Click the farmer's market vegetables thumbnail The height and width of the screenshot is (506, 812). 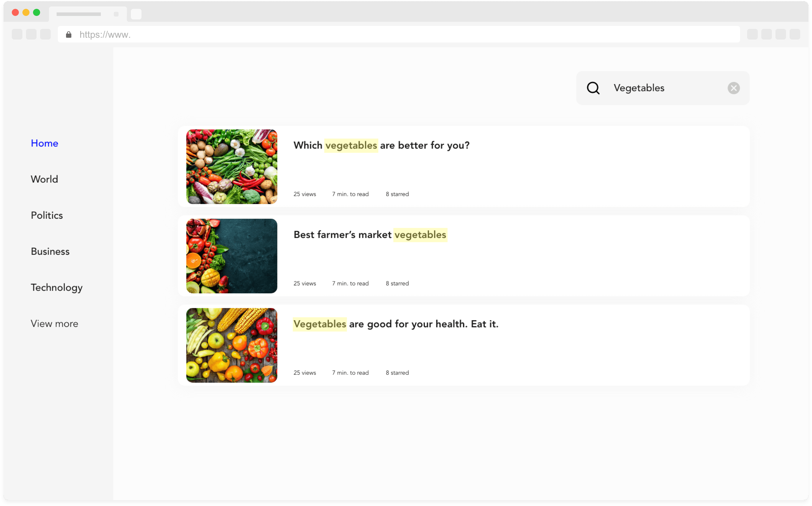[231, 255]
